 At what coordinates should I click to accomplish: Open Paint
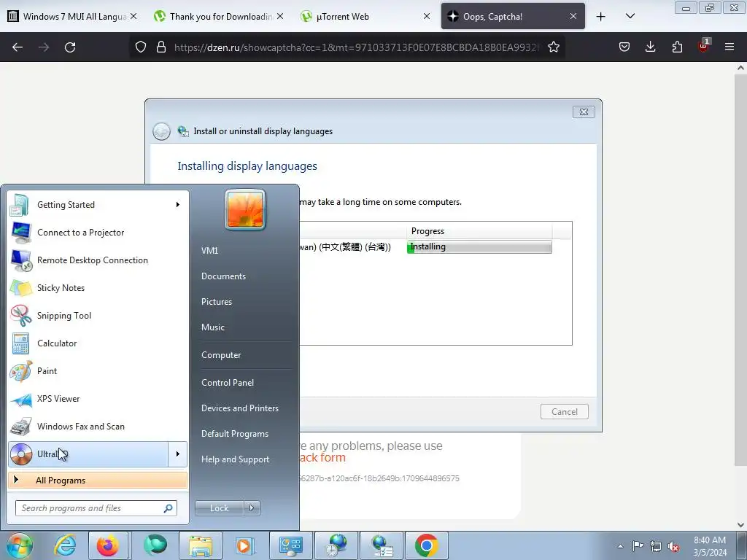[x=98, y=370]
